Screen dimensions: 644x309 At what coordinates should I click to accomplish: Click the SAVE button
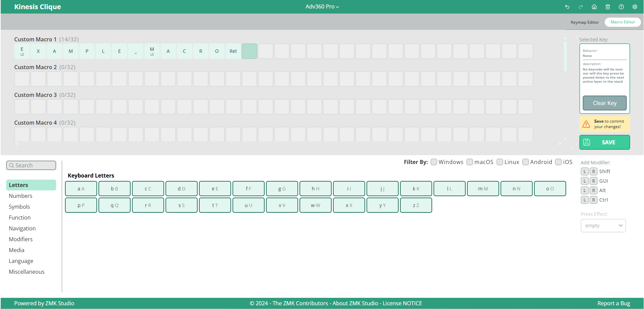click(x=605, y=142)
